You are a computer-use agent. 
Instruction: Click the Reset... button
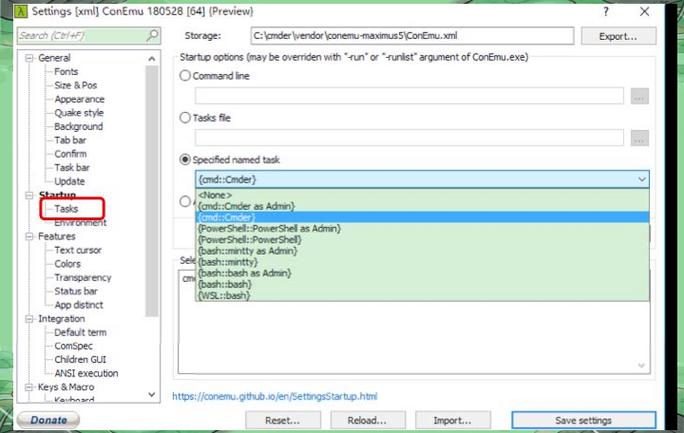[283, 420]
